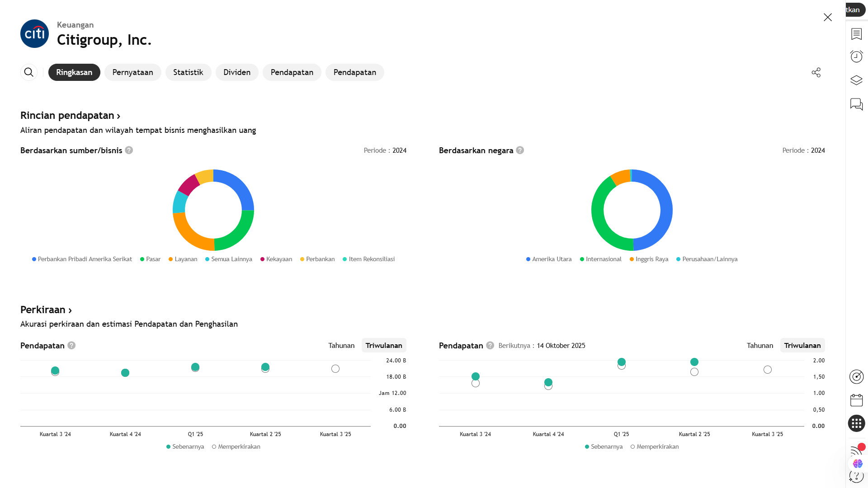Open the layers stack icon in sidebar
Viewport: 868px width, 488px height.
click(856, 80)
